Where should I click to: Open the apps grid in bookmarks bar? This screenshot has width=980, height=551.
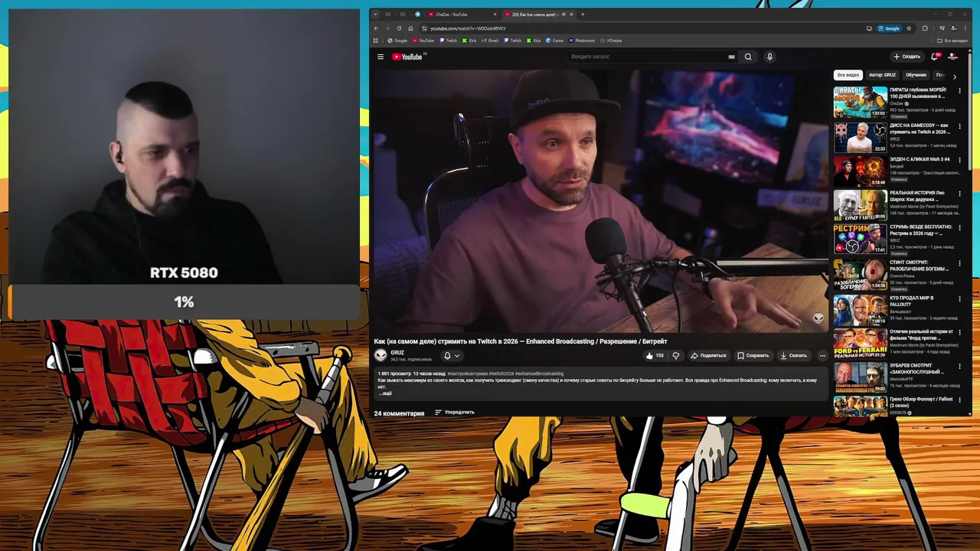pyautogui.click(x=375, y=41)
